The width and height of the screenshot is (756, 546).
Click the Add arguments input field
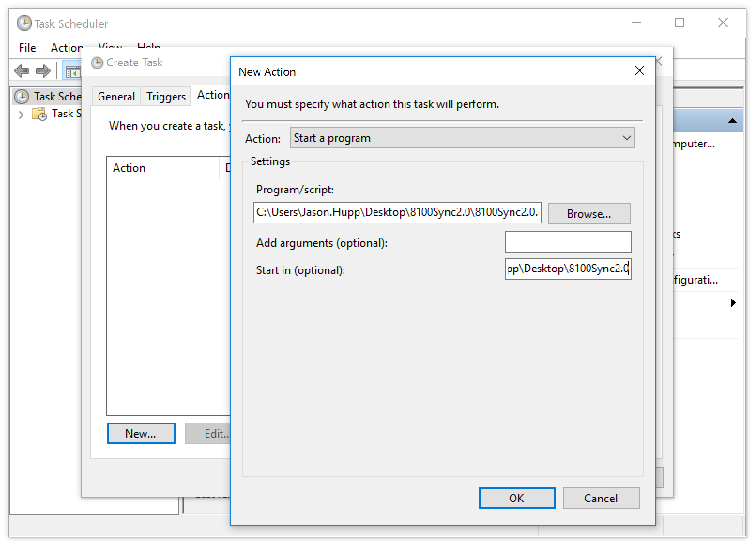pyautogui.click(x=568, y=242)
